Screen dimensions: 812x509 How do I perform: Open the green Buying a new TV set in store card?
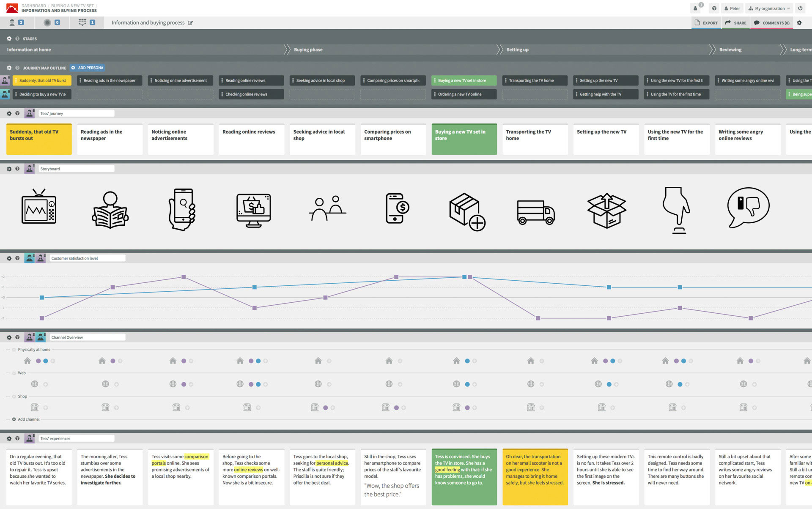(464, 139)
